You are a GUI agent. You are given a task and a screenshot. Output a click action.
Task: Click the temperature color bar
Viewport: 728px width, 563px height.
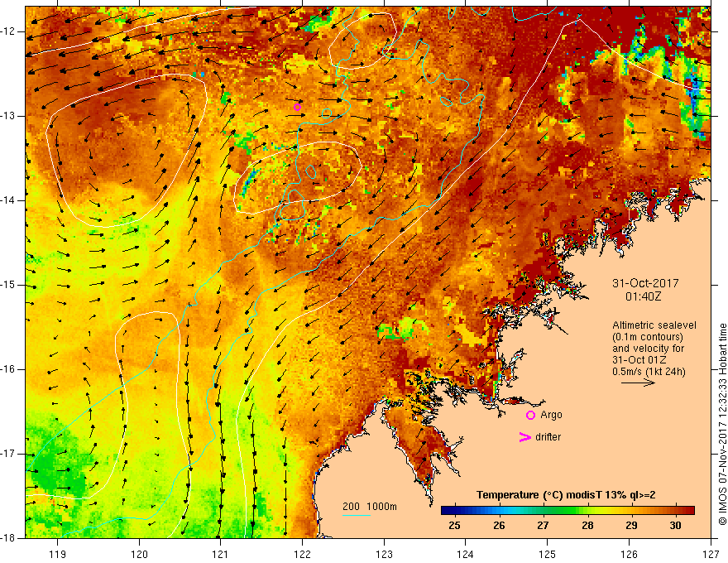pos(568,510)
